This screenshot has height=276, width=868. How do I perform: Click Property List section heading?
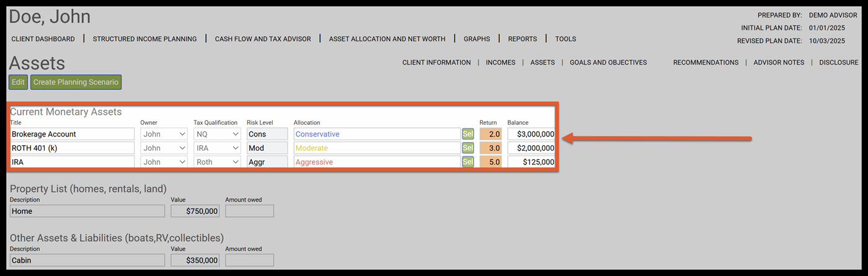coord(88,189)
